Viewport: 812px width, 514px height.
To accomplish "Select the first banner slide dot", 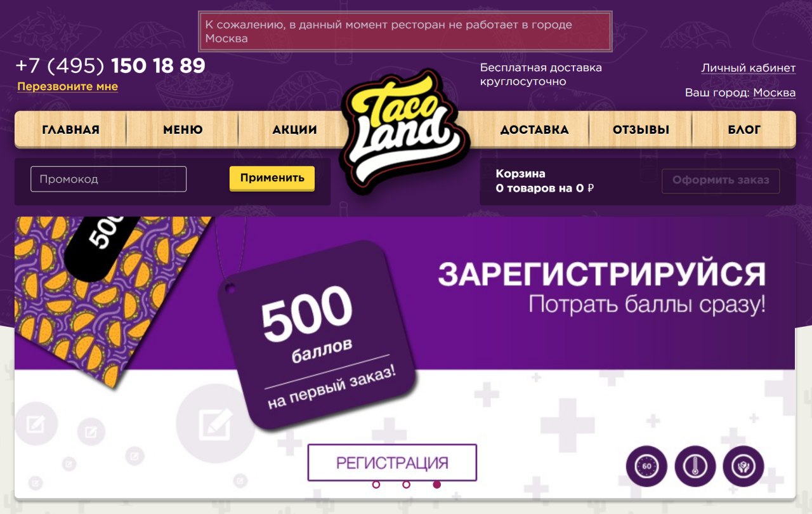I will pos(376,484).
